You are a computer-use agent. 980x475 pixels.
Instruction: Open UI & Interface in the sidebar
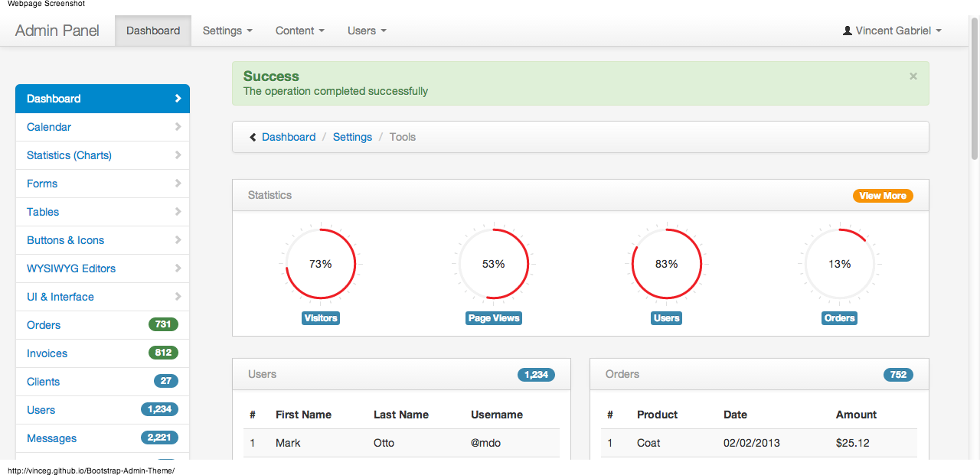coord(103,297)
